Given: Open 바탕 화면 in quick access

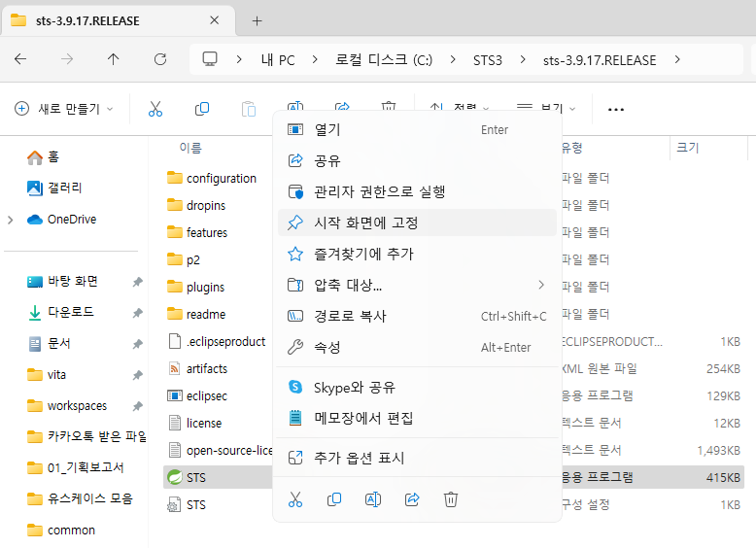Looking at the screenshot, I should (x=63, y=281).
